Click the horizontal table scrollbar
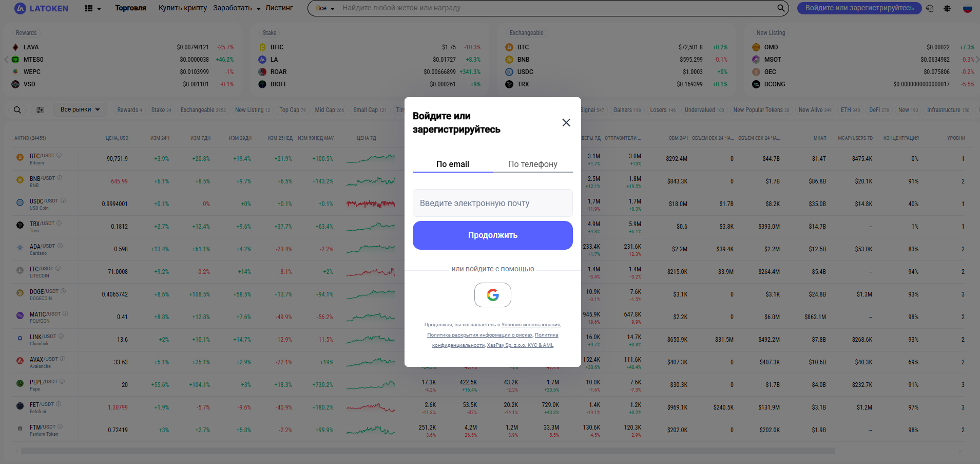 point(428,451)
